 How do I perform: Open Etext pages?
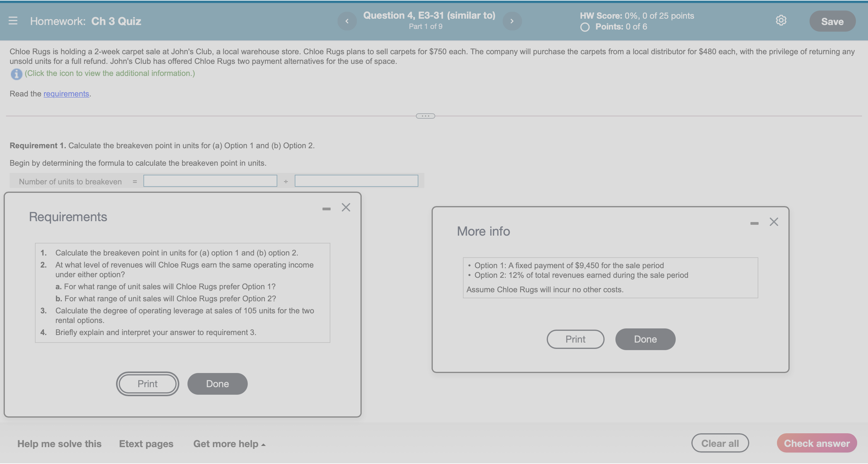tap(146, 444)
